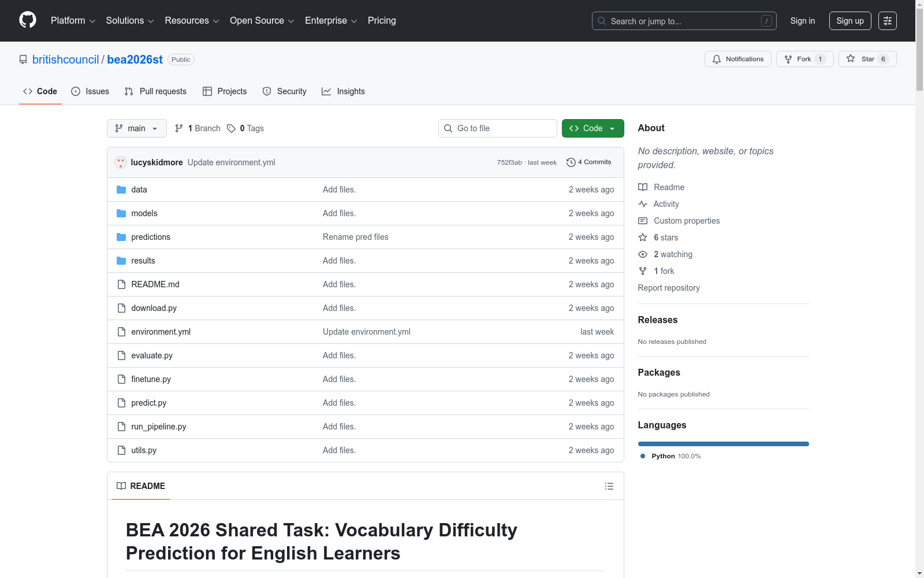The height and width of the screenshot is (578, 924).
Task: Click the tag icon next to Tags
Action: pos(231,128)
